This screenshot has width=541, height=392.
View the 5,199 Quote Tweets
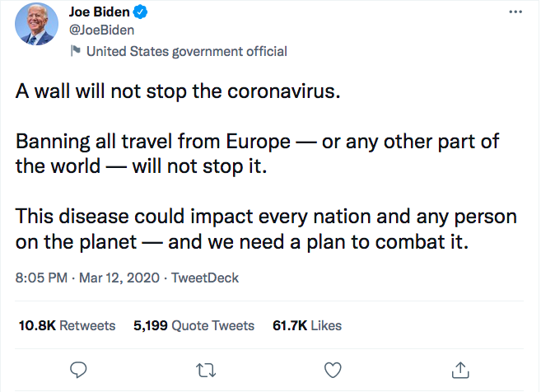pos(194,325)
